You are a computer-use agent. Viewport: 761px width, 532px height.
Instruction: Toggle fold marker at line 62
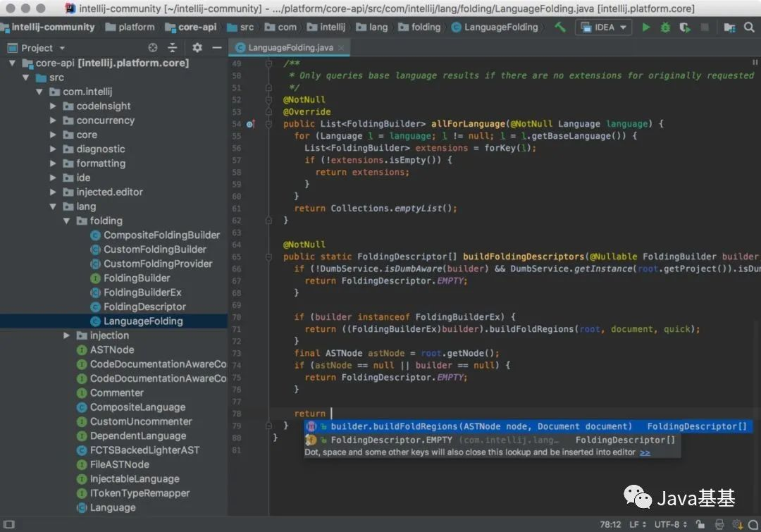(268, 221)
